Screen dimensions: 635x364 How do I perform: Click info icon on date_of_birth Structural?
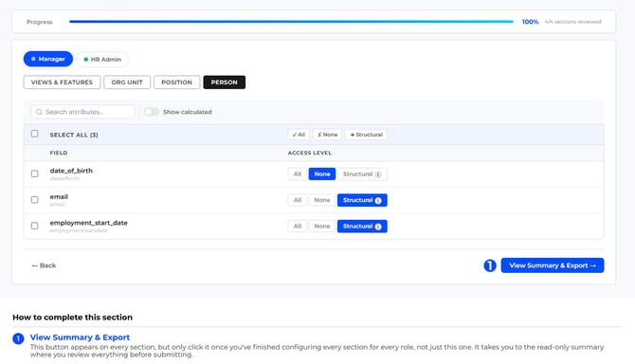click(x=378, y=174)
